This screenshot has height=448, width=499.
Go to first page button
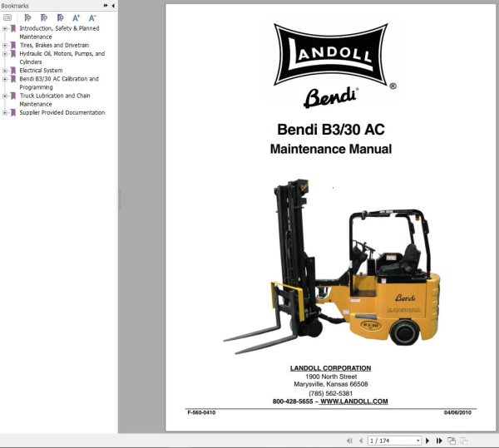click(x=349, y=441)
